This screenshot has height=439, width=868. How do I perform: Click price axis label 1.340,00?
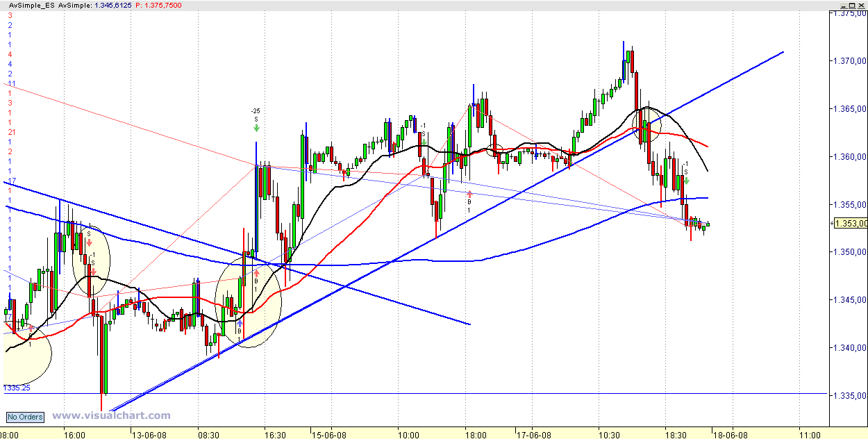(849, 348)
